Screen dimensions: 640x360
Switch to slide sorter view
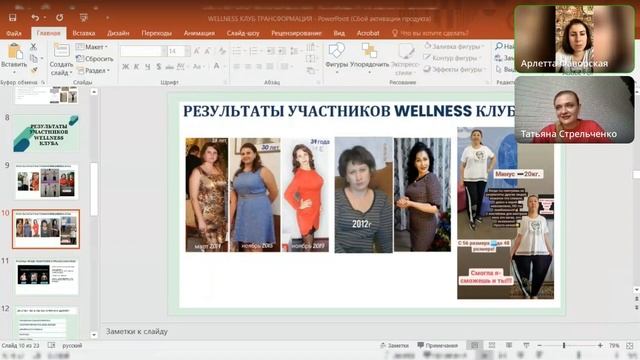(492, 345)
